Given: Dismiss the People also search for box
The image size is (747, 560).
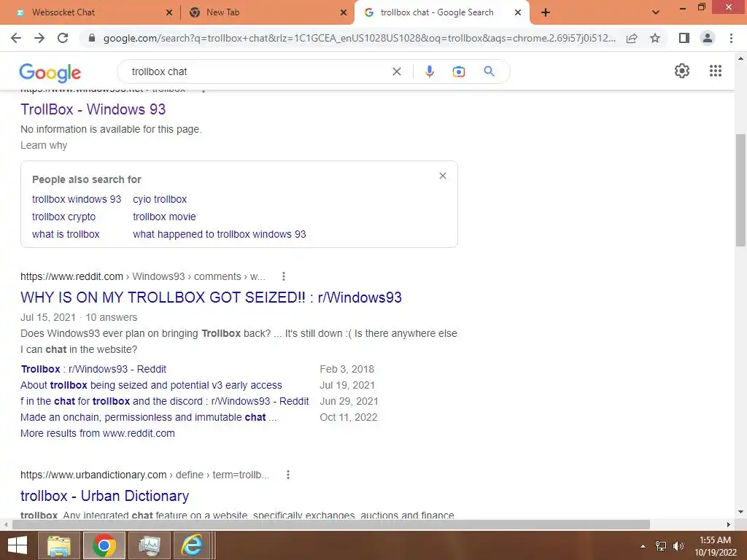Looking at the screenshot, I should (443, 176).
